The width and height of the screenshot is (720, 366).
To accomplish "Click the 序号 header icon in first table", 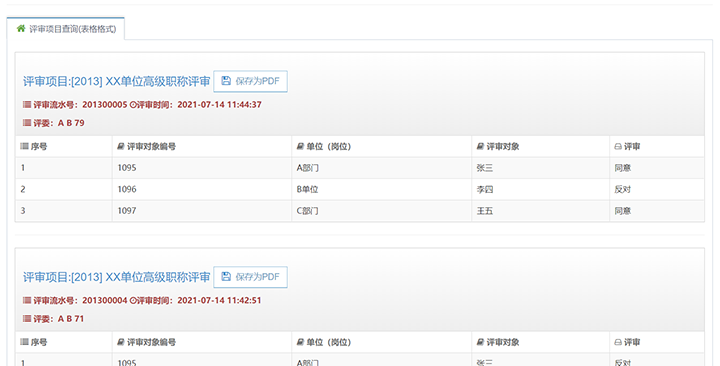I will pos(24,146).
